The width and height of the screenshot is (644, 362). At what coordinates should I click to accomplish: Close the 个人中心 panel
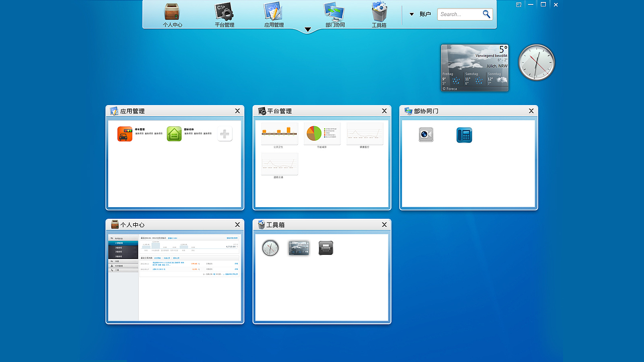(x=237, y=225)
